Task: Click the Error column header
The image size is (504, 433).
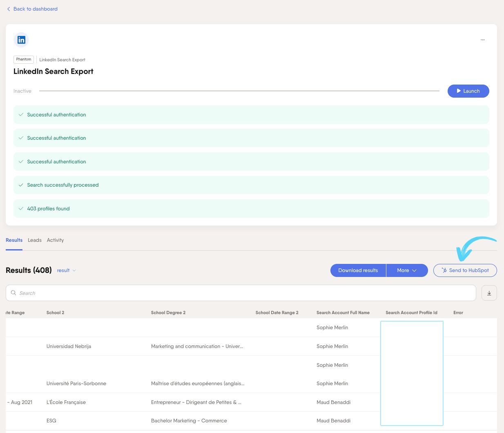Action: pyautogui.click(x=458, y=313)
